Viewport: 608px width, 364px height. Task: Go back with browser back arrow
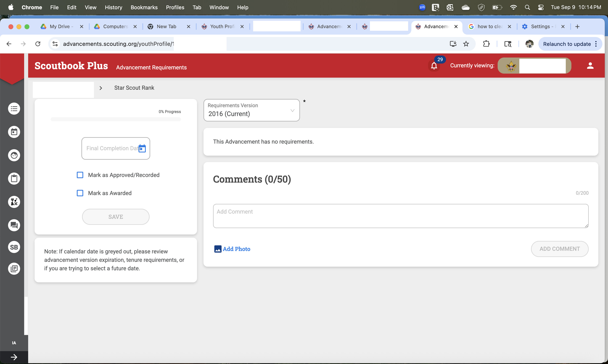pos(9,44)
